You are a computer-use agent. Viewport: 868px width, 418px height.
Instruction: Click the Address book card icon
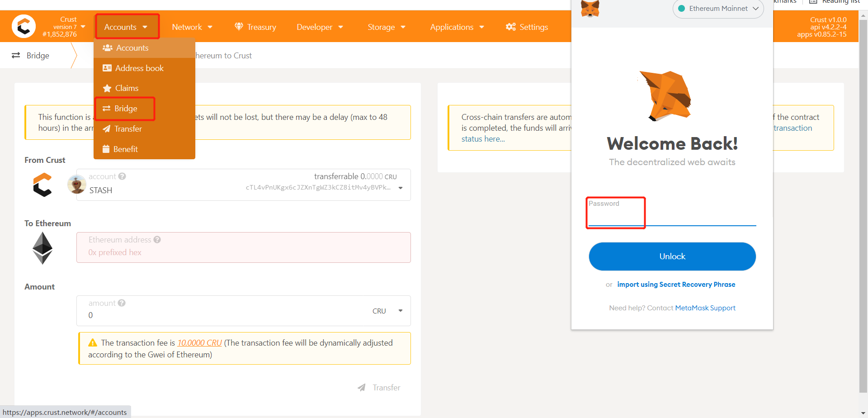pos(107,68)
